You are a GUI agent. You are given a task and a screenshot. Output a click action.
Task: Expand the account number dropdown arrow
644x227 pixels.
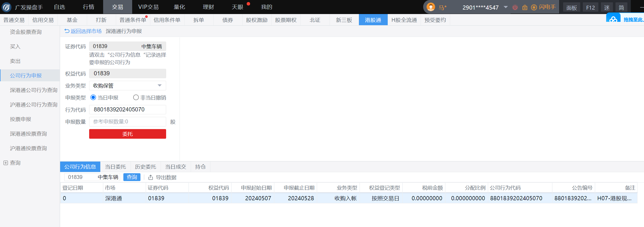[x=506, y=7]
